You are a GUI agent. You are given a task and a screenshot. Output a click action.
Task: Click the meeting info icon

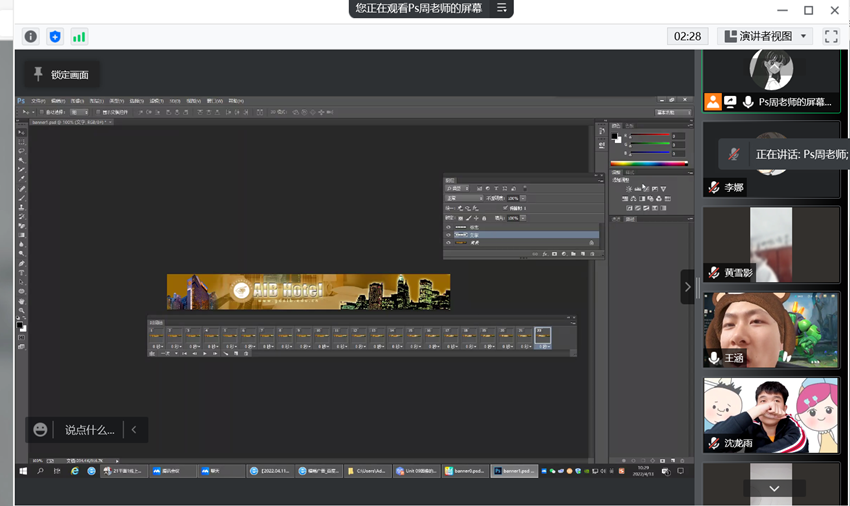pos(31,36)
